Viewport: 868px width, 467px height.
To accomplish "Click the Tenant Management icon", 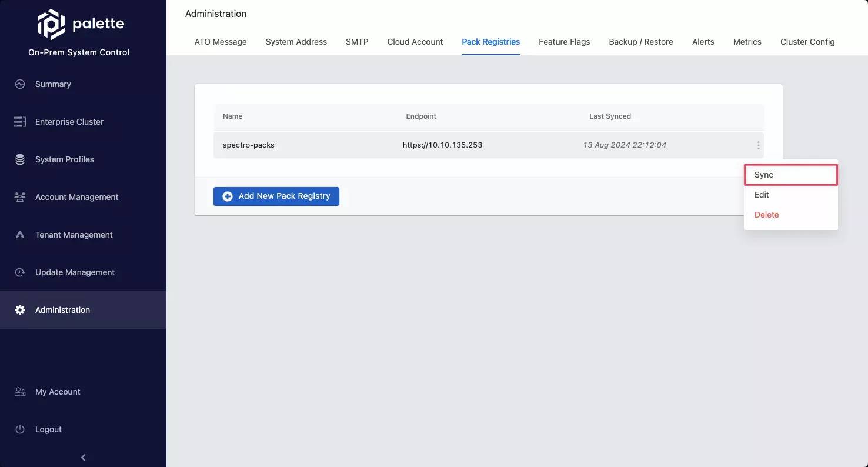I will 20,235.
